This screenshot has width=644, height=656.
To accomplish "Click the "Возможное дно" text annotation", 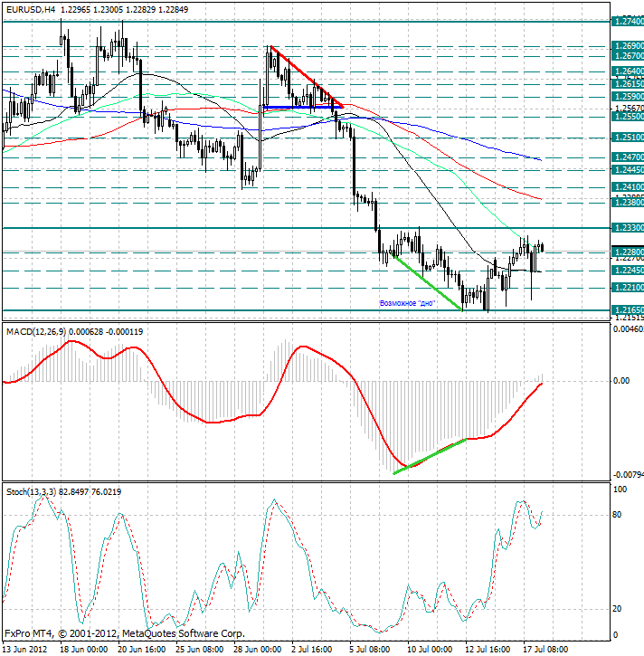I will click(406, 303).
